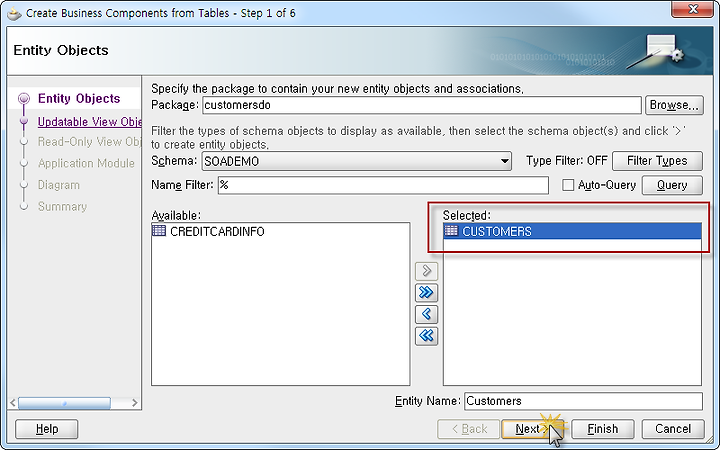720x450 pixels.
Task: Click into the Name Filter field
Action: click(x=383, y=185)
